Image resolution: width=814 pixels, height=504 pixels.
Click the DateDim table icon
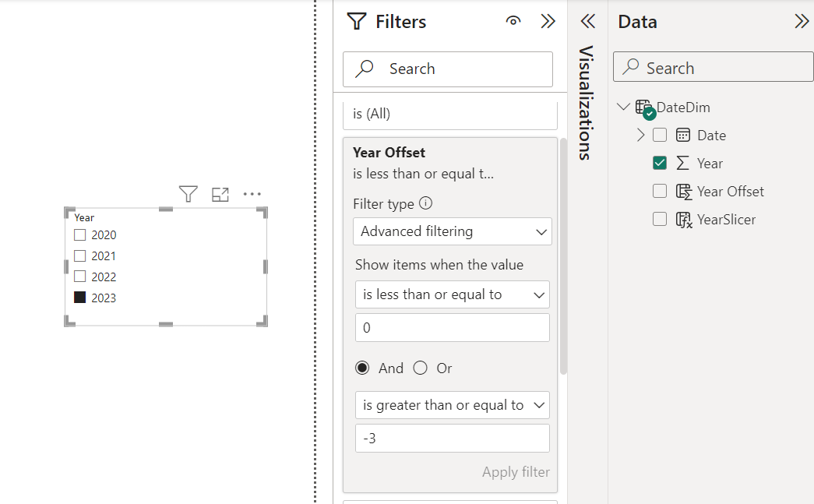click(644, 108)
